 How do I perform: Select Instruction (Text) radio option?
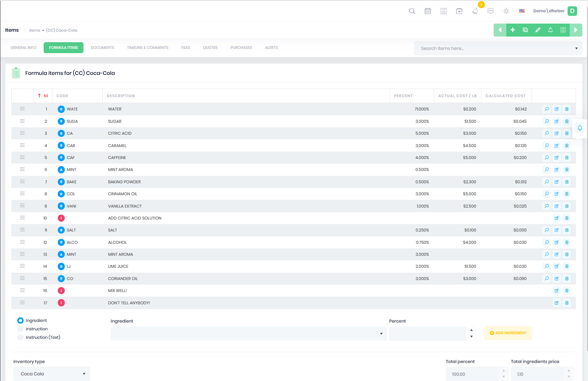[20, 337]
